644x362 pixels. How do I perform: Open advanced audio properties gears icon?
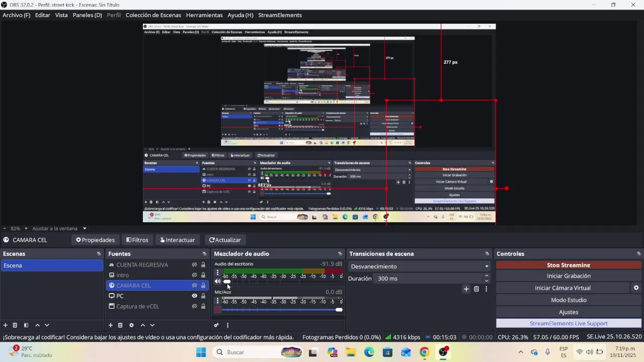216,325
